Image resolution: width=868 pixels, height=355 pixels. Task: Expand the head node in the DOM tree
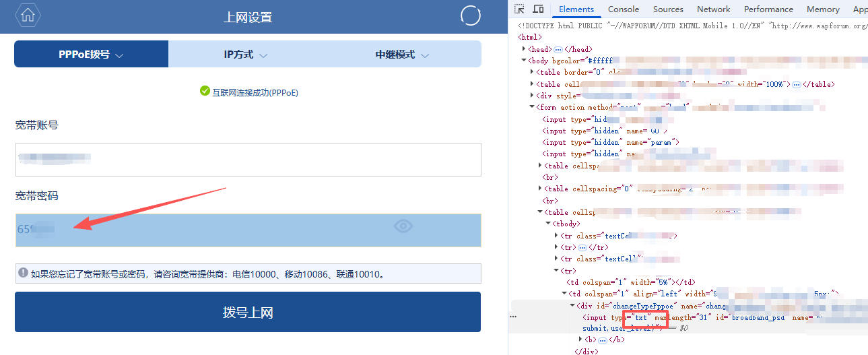pos(525,49)
